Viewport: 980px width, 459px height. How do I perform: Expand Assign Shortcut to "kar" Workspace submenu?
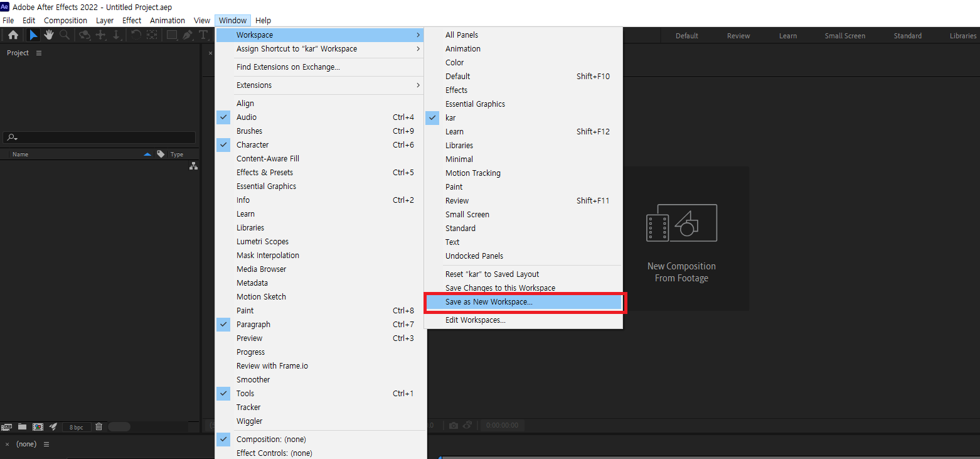(x=320, y=49)
